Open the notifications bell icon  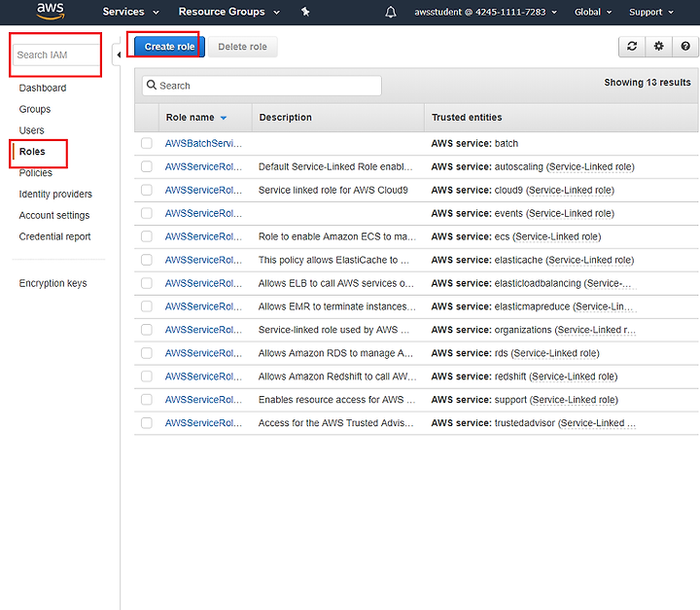[391, 12]
